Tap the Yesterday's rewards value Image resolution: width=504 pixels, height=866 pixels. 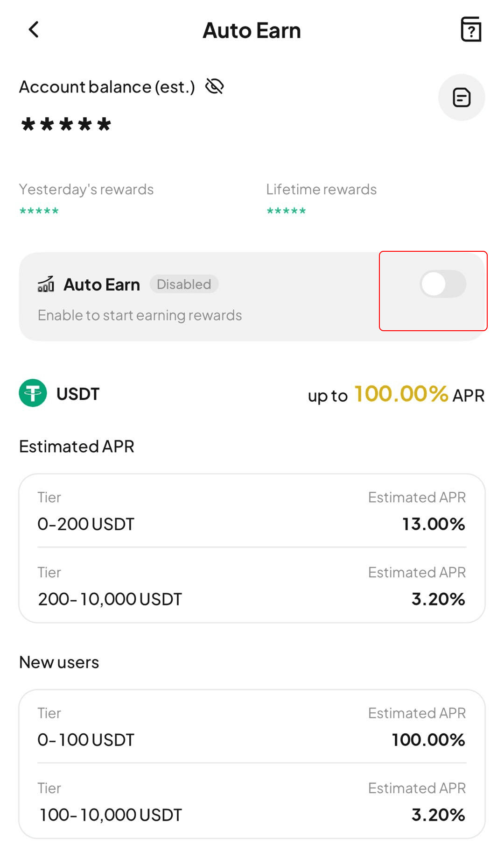39,211
